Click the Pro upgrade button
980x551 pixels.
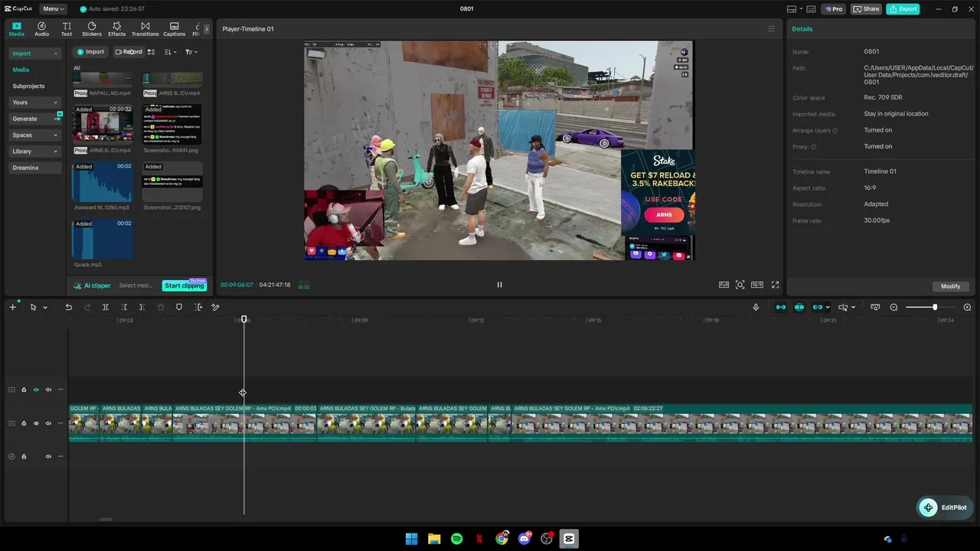pos(833,9)
